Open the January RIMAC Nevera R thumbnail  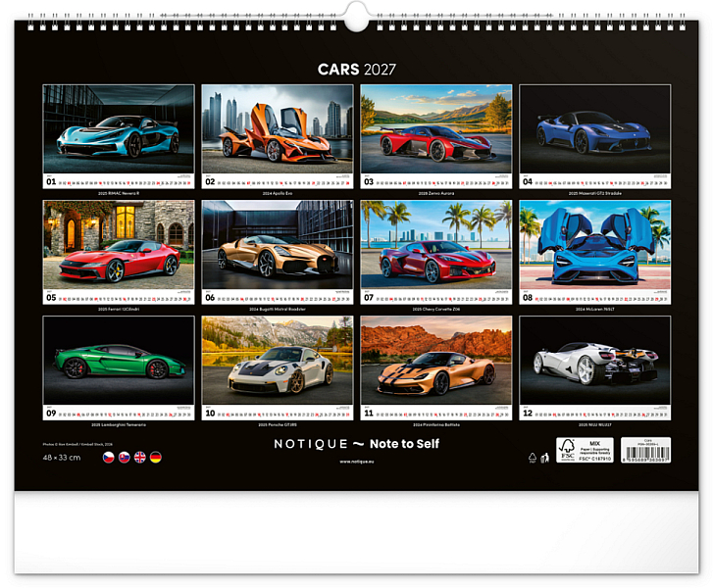click(119, 128)
